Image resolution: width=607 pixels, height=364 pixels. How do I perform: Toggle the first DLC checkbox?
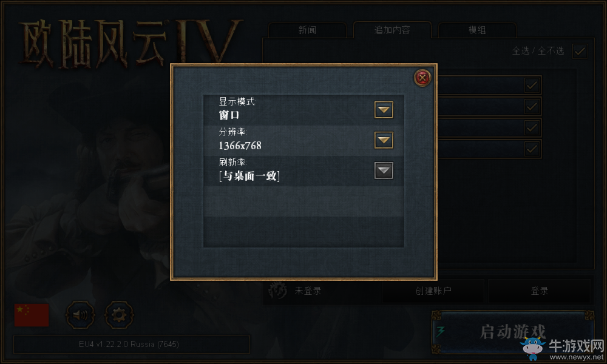532,85
